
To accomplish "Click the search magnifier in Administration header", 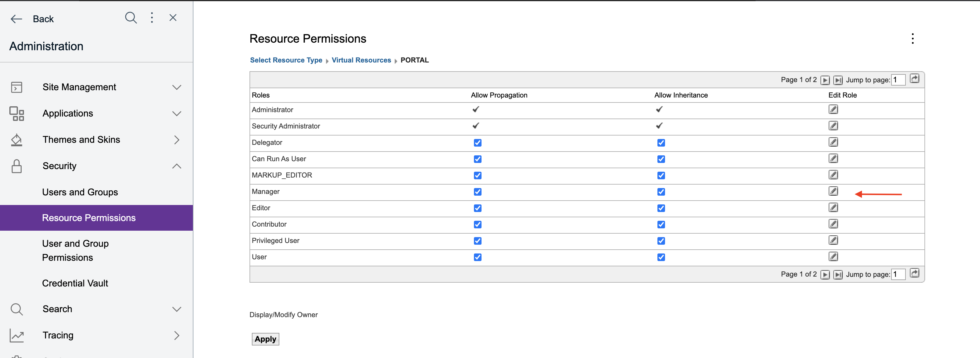I will click(x=131, y=18).
